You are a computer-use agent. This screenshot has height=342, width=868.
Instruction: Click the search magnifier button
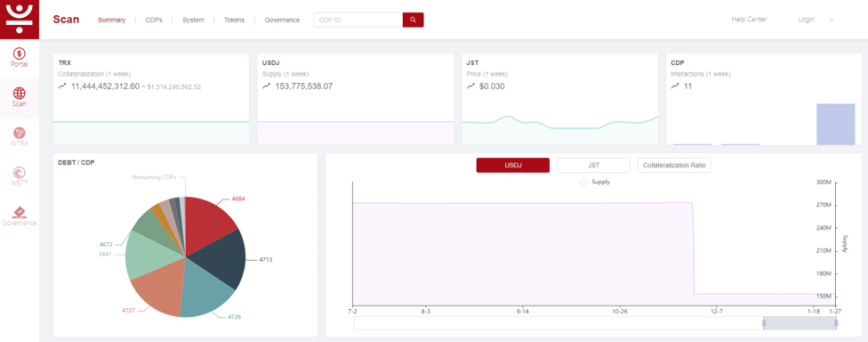coord(413,20)
